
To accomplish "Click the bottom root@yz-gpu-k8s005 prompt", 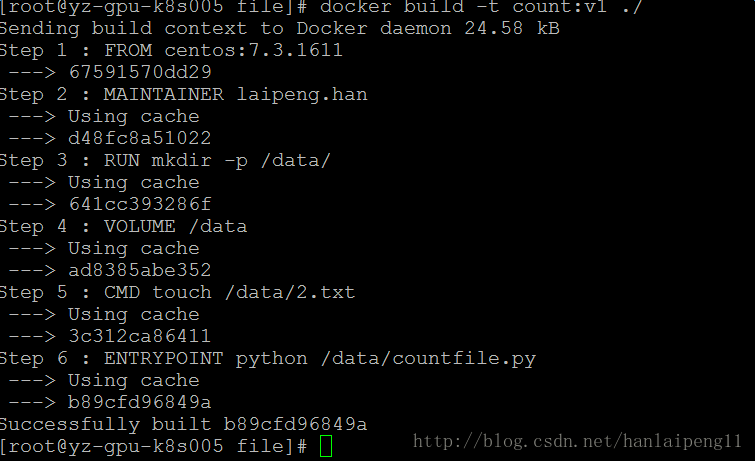I will coord(153,446).
